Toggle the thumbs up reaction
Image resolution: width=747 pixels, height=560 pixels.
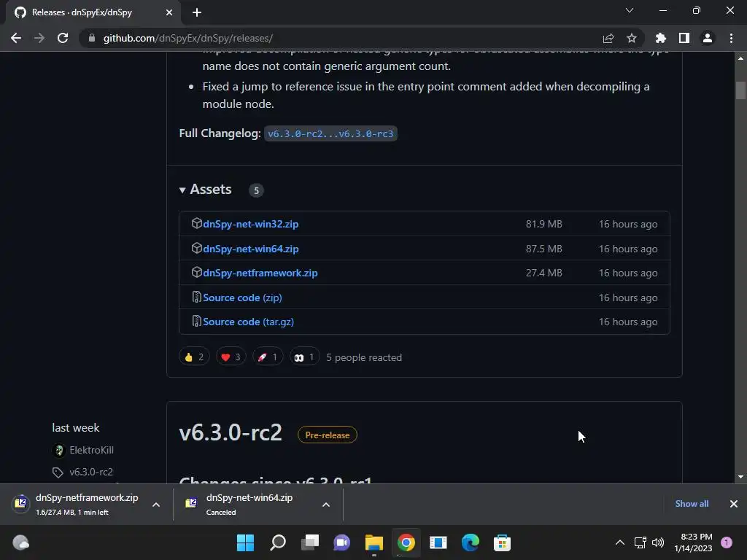click(x=194, y=357)
